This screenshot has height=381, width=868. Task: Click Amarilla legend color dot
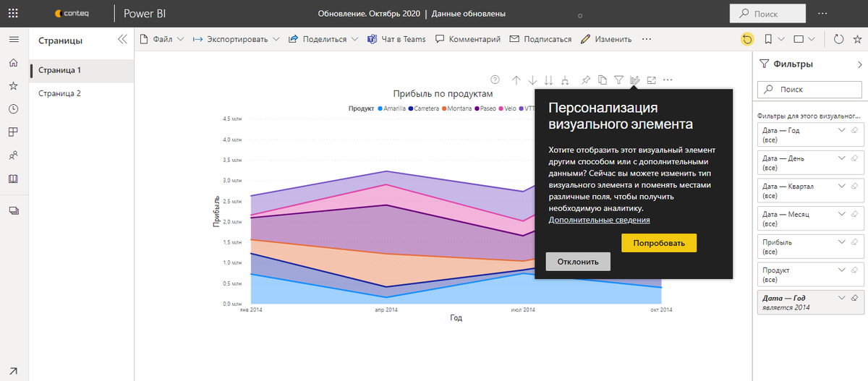point(380,108)
